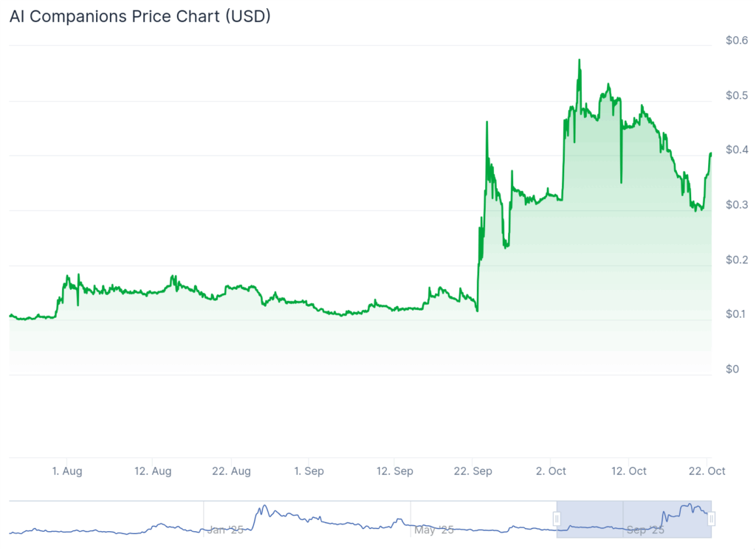Click the 12. Sep date axis label
The height and width of the screenshot is (551, 756).
[395, 471]
